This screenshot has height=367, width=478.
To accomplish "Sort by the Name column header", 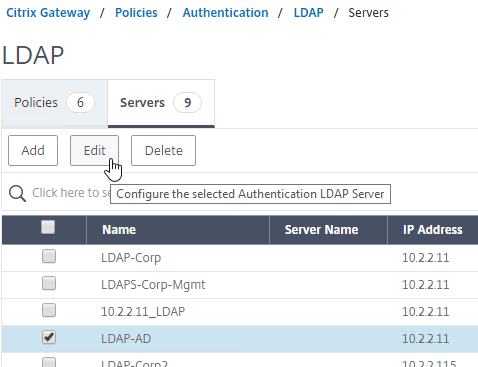I will click(x=178, y=230).
